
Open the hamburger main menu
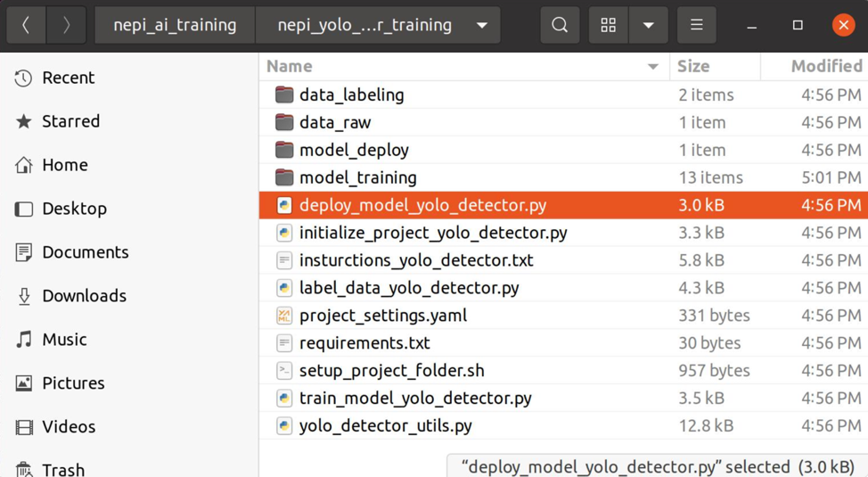coord(696,26)
